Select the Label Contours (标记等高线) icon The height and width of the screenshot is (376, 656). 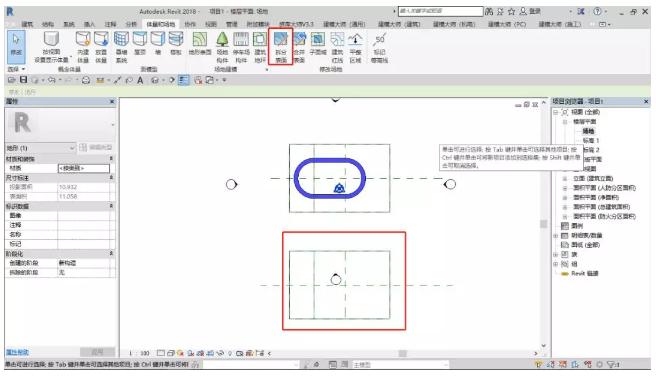(x=379, y=47)
